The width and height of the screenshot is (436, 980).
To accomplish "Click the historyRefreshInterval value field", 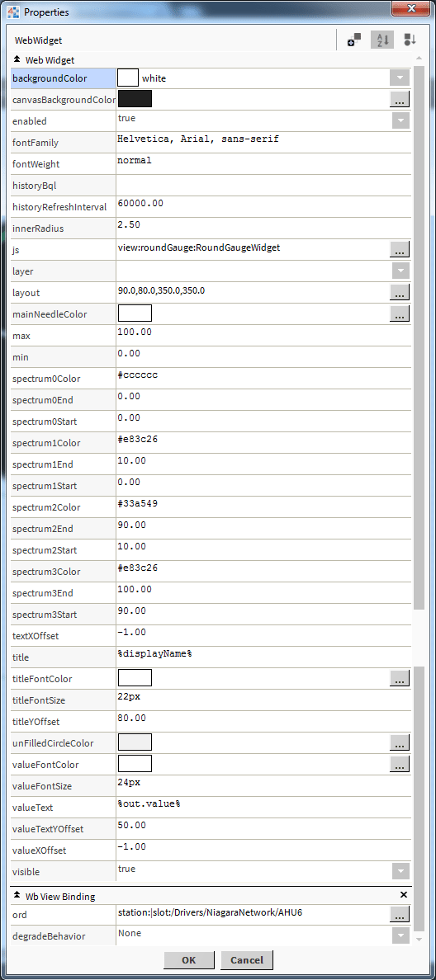I will [x=263, y=206].
